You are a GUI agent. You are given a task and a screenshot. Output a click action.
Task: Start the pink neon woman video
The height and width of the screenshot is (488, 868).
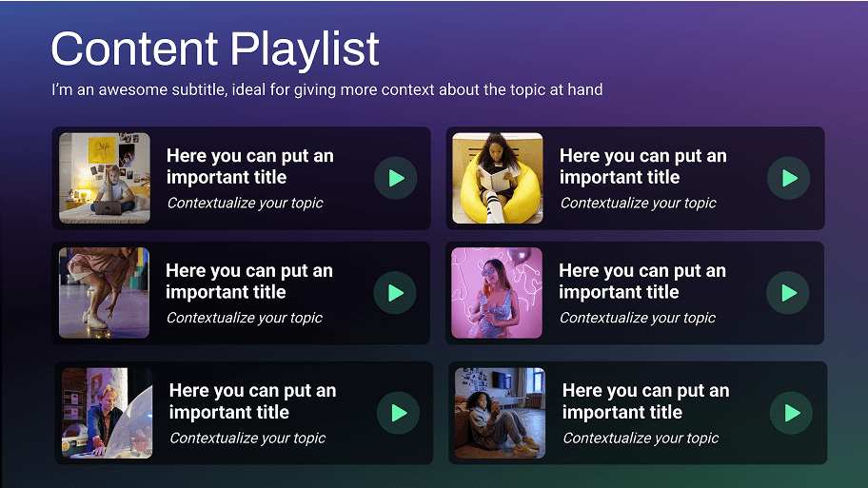[788, 293]
